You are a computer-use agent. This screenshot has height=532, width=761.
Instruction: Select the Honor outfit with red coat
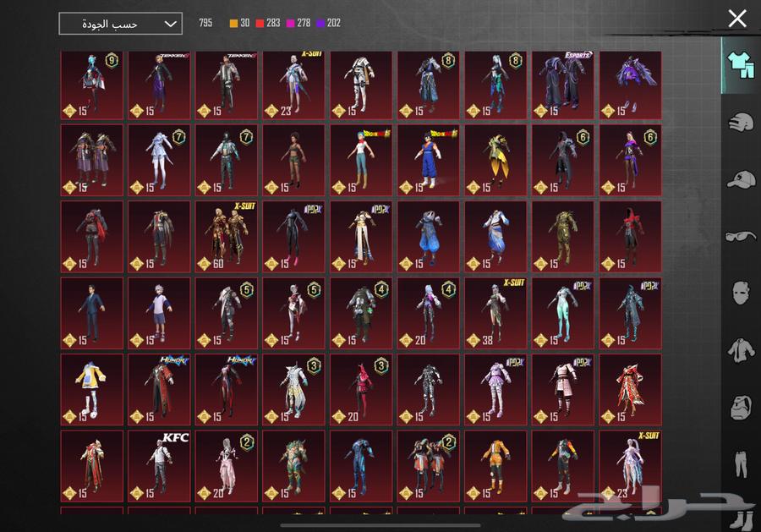pos(159,389)
